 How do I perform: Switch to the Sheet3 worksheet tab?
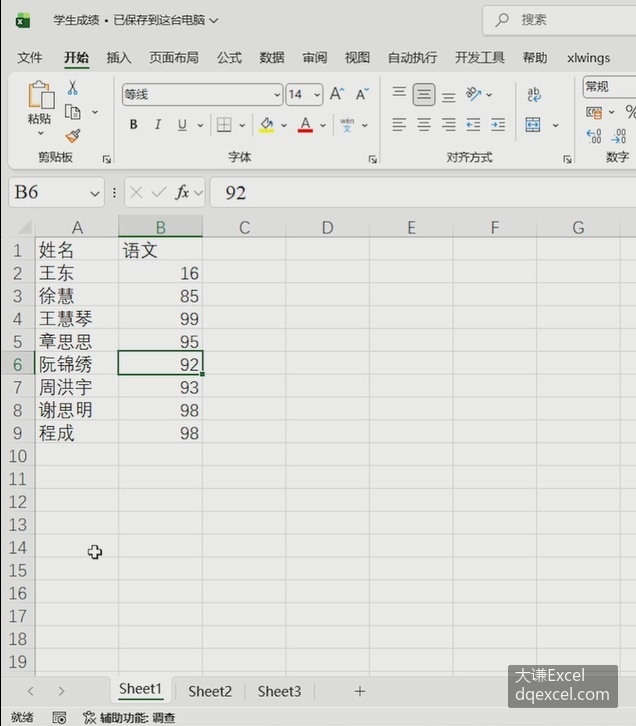coord(279,691)
